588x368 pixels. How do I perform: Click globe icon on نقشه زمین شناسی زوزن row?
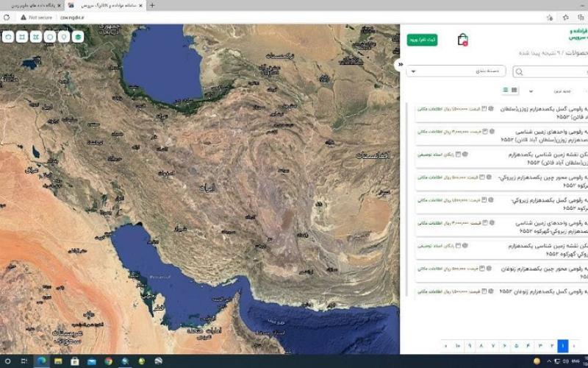coord(465,154)
